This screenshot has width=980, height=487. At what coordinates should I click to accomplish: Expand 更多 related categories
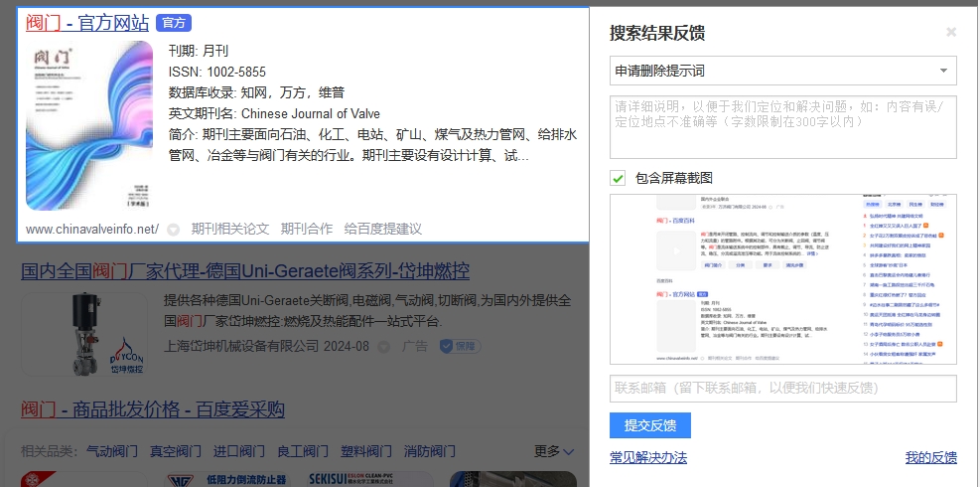[554, 451]
